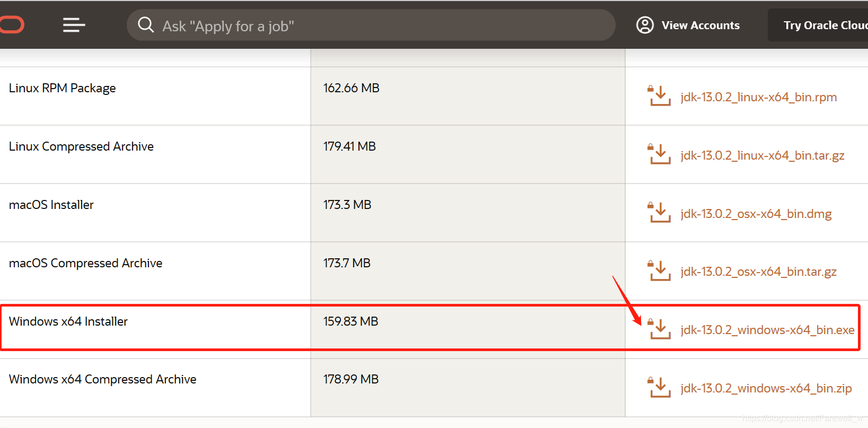Download jdk-13.0.2_osx-x64_bin.tar.gz
868x428 pixels.
point(759,272)
